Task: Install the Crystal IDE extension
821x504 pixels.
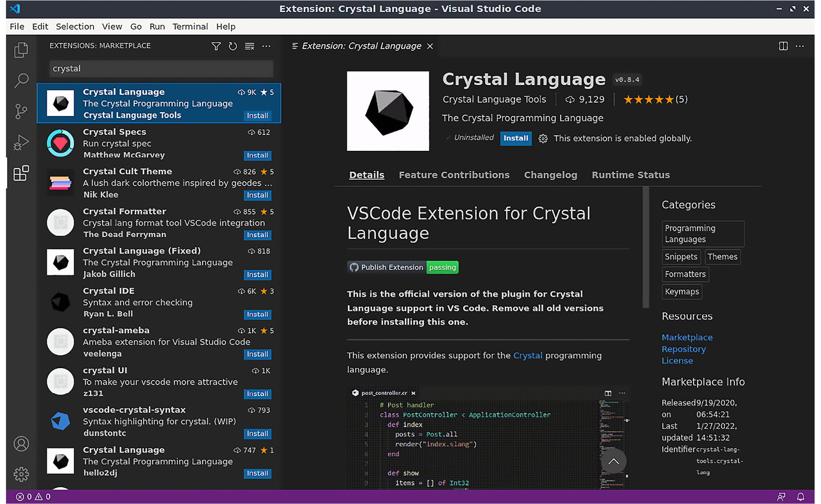Action: click(x=257, y=314)
